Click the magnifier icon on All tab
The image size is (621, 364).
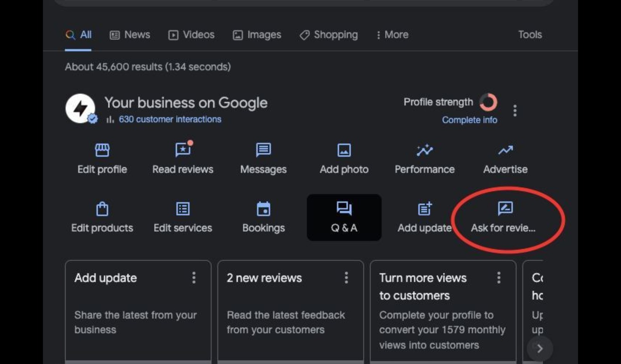(x=70, y=35)
